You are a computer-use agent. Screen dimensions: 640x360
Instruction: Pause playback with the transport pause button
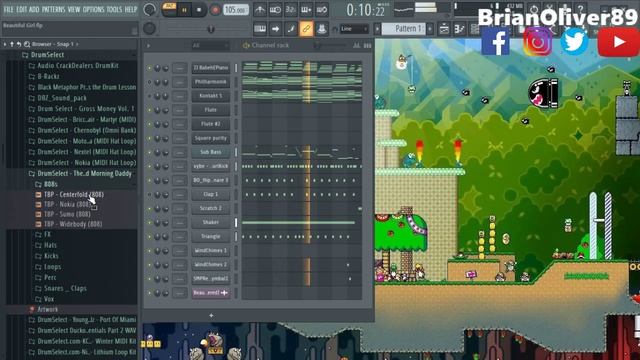pos(184,10)
